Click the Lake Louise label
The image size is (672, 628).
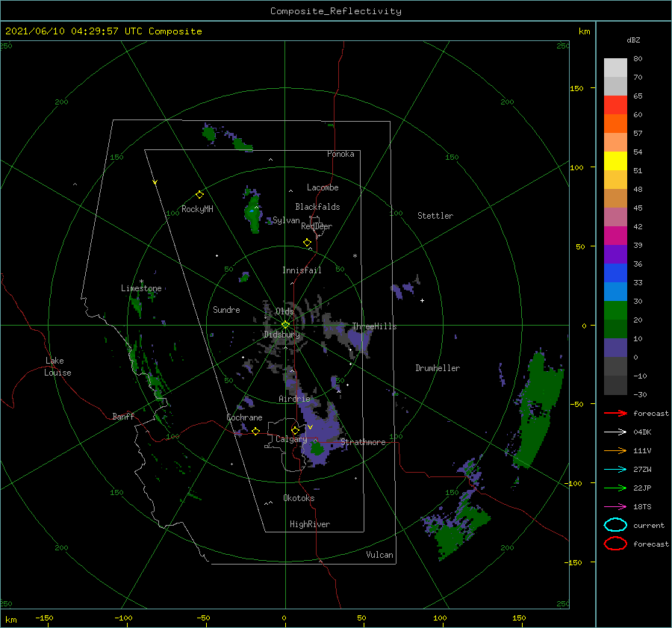coord(57,367)
